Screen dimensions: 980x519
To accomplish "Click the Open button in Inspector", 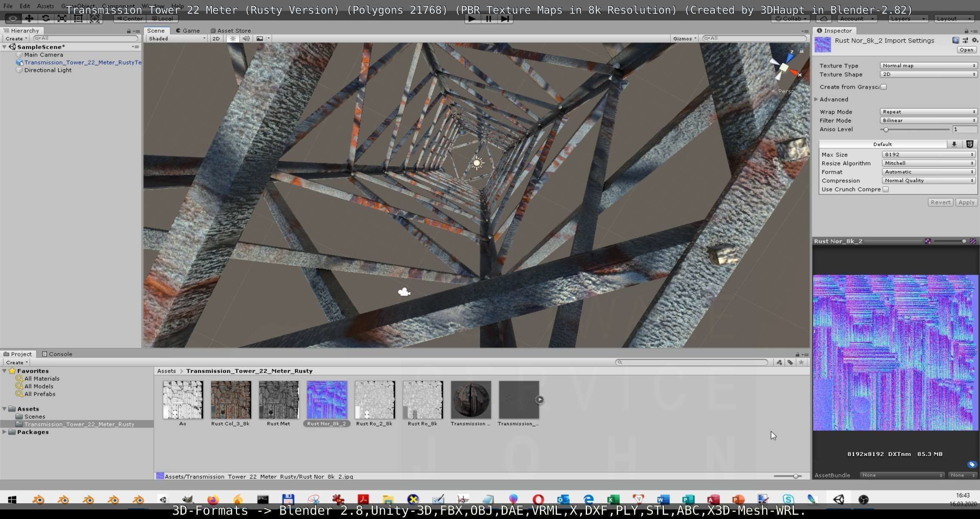I will (x=966, y=50).
